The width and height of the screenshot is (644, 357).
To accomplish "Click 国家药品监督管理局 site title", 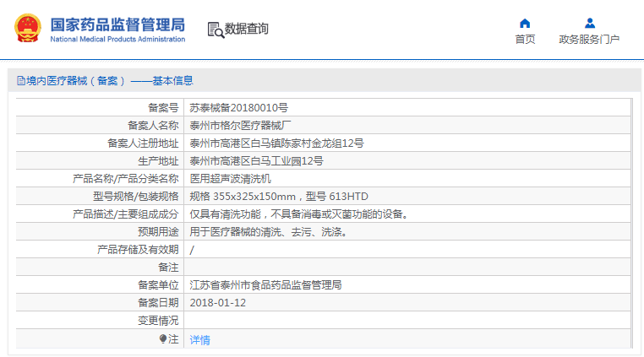I will tap(117, 24).
